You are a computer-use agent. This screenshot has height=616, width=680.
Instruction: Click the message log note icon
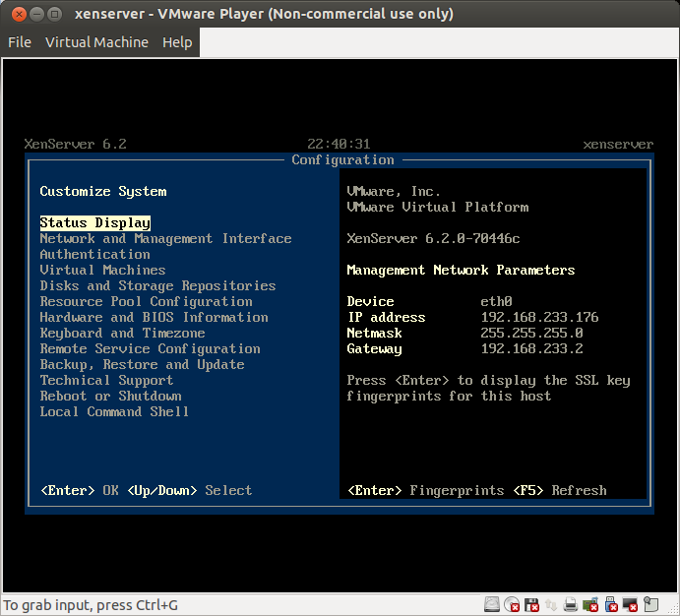coord(650,604)
